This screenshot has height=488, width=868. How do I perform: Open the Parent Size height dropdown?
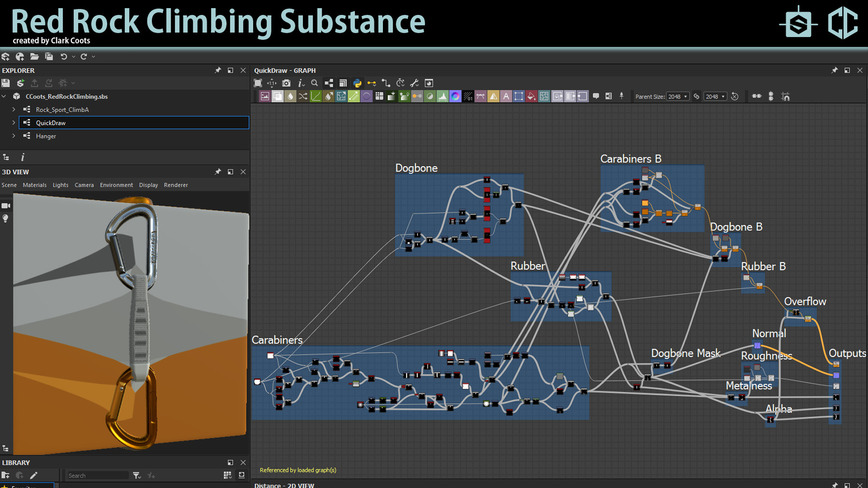715,96
